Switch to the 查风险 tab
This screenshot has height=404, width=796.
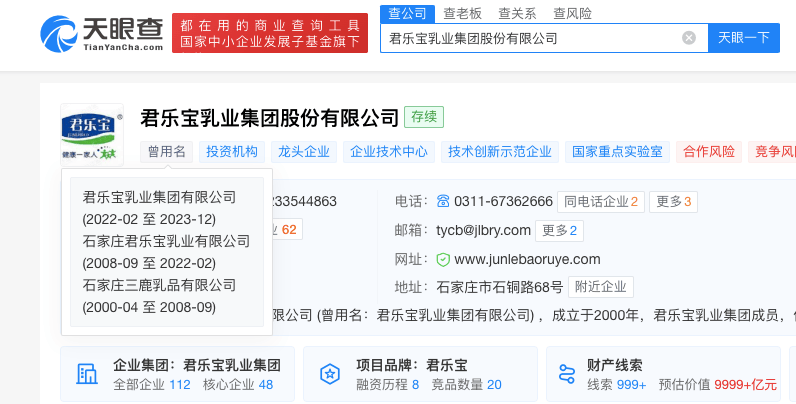572,14
